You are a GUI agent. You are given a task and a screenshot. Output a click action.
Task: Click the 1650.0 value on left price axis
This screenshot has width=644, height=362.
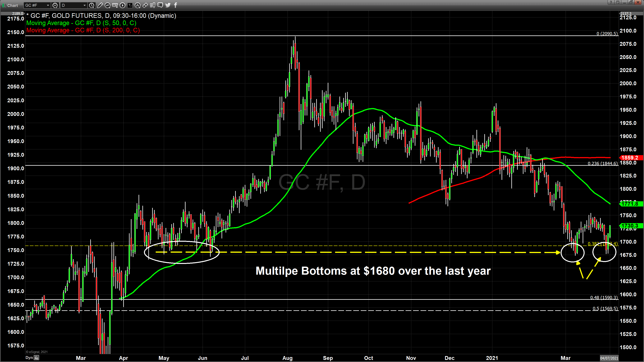[16, 305]
